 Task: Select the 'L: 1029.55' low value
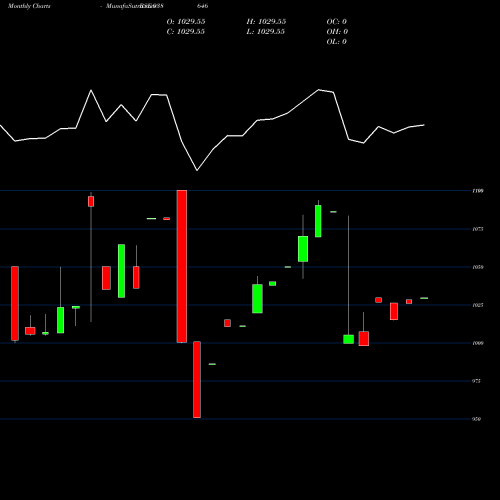[x=266, y=32]
